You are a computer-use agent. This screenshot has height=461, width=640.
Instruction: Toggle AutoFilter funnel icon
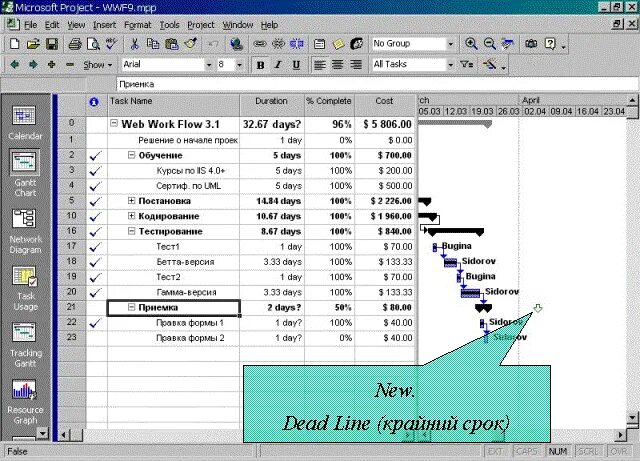click(467, 65)
